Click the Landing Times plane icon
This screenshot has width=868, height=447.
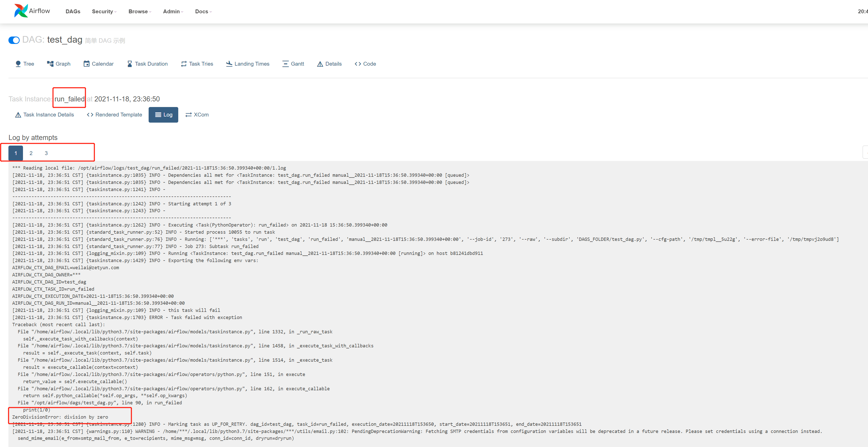point(229,64)
